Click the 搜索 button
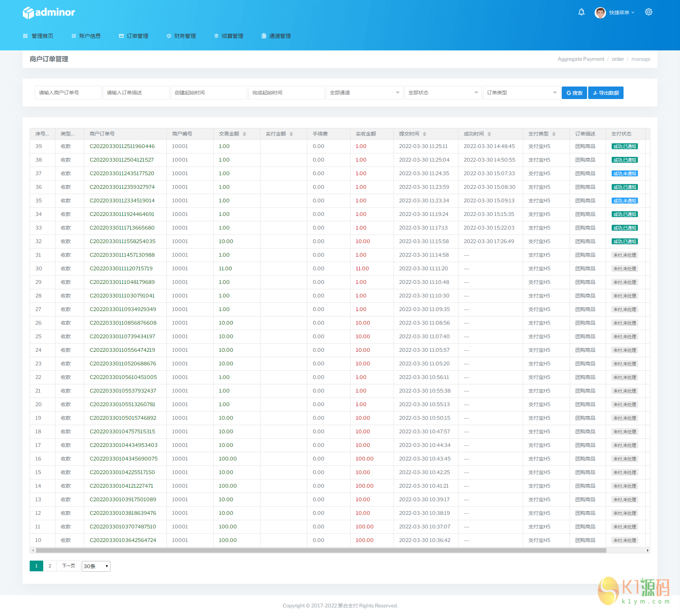Image resolution: width=680 pixels, height=616 pixels. [574, 93]
